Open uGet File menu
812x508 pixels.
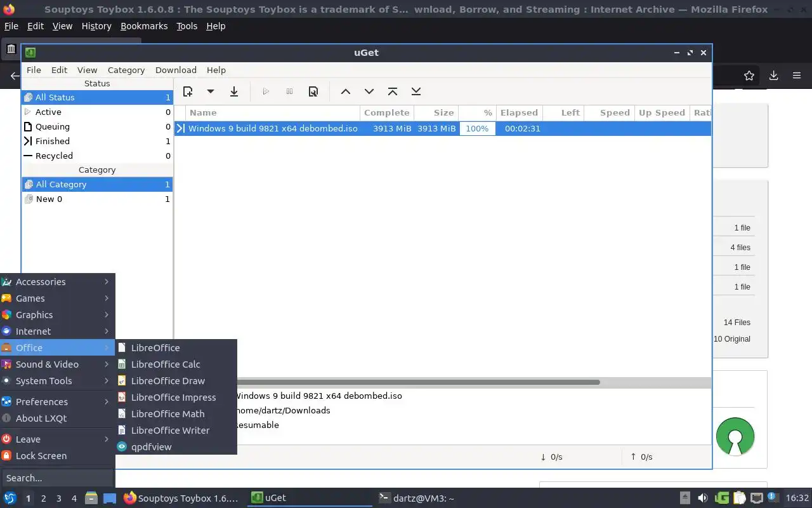(x=34, y=70)
